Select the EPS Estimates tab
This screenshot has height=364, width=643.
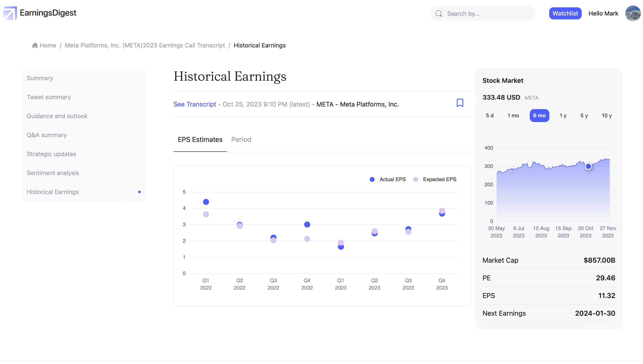pos(200,140)
